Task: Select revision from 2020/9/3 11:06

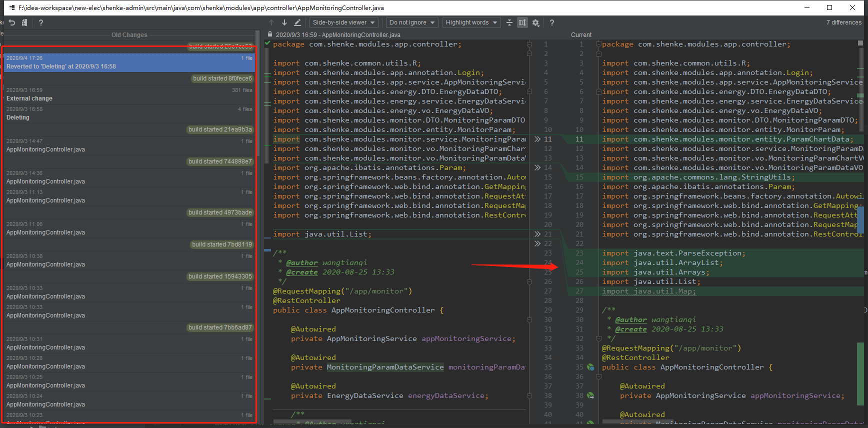Action: [129, 228]
